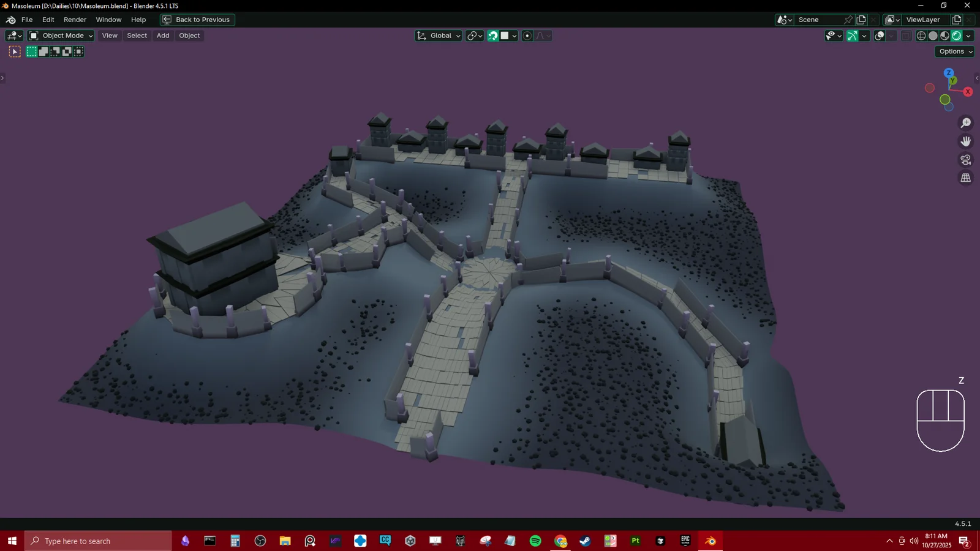The width and height of the screenshot is (980, 551).
Task: Enable the snapping magnet toggle
Action: [x=493, y=36]
